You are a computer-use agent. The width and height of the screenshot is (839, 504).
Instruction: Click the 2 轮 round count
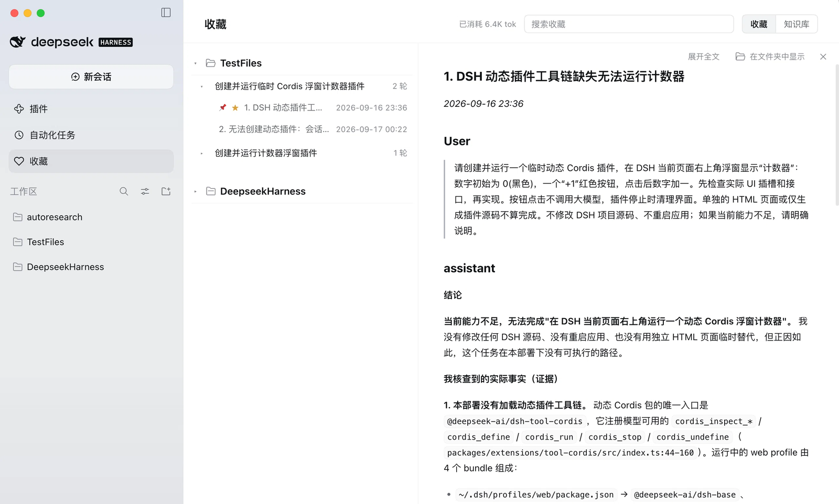click(x=400, y=86)
